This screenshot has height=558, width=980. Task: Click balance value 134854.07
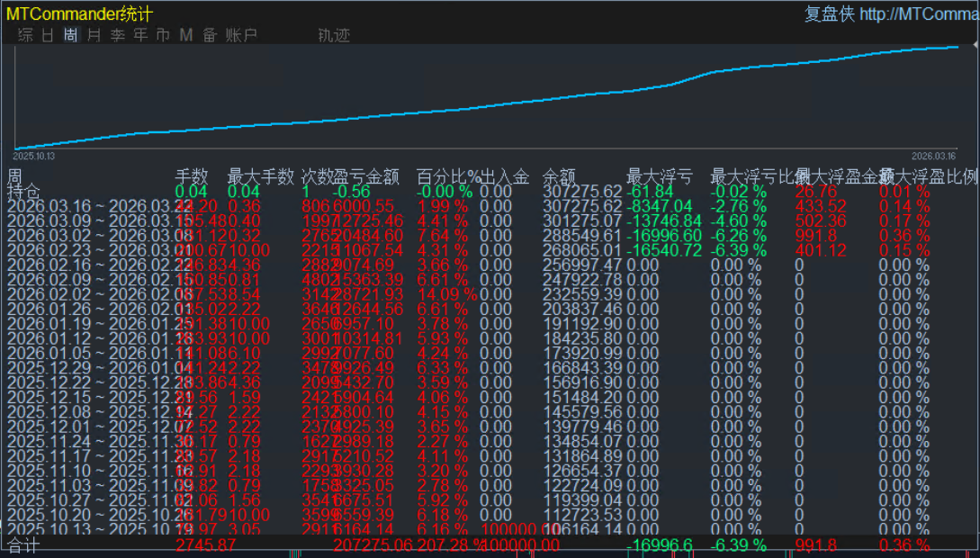(x=582, y=441)
